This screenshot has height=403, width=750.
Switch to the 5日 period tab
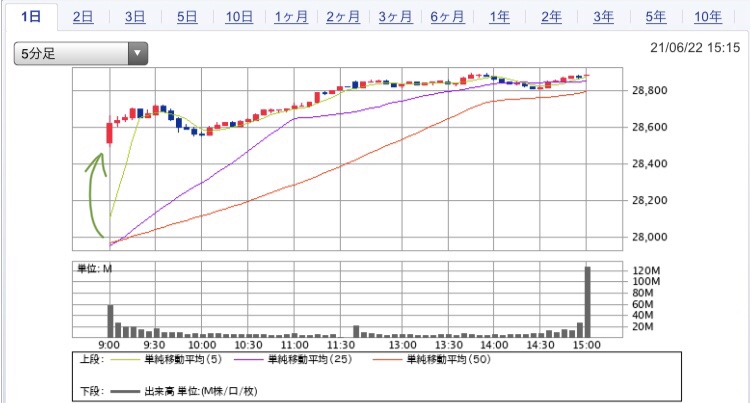click(187, 17)
